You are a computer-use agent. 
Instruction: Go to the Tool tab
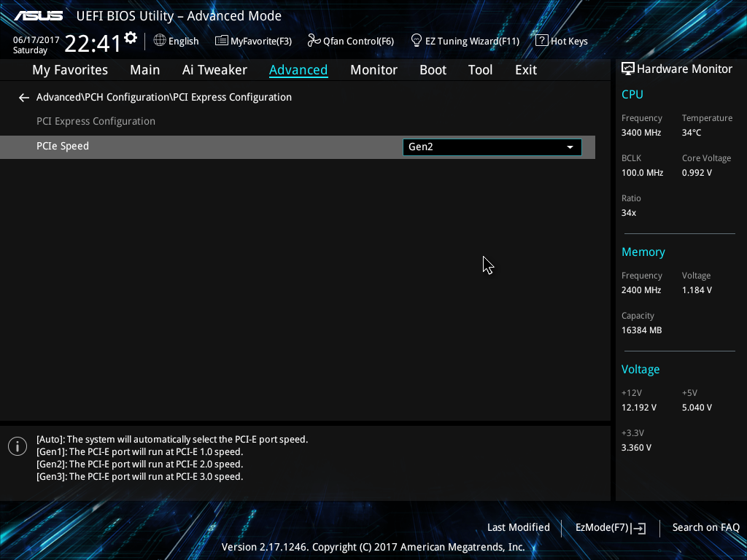click(480, 70)
